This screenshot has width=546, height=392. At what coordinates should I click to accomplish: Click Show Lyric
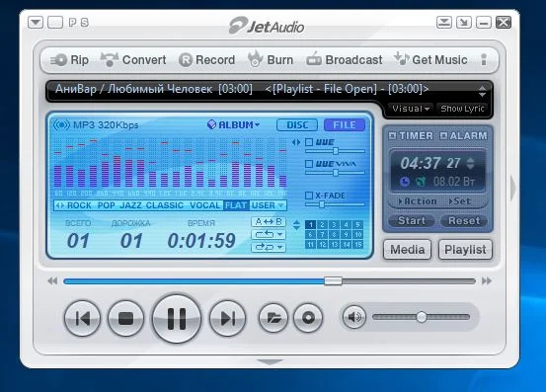[462, 109]
